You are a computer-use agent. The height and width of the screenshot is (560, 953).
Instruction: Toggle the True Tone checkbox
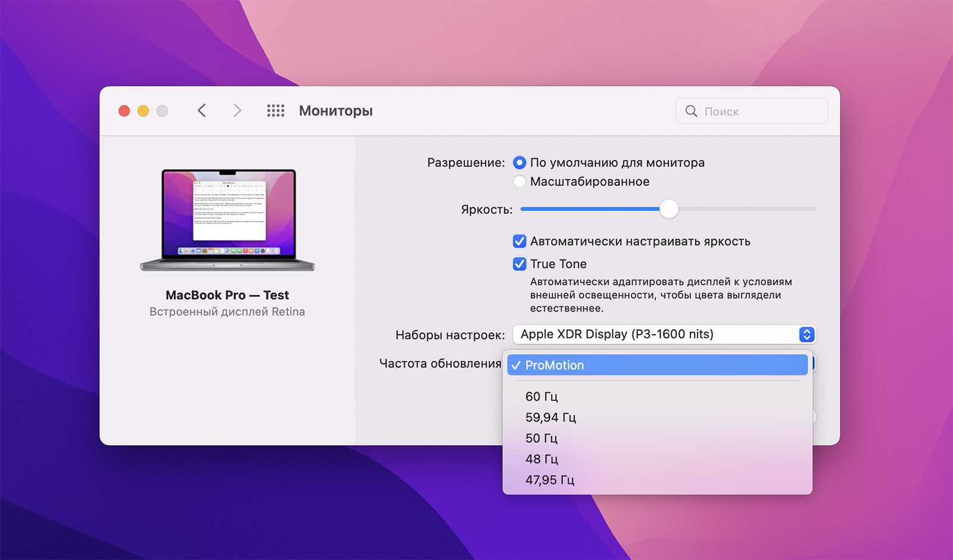pos(519,264)
